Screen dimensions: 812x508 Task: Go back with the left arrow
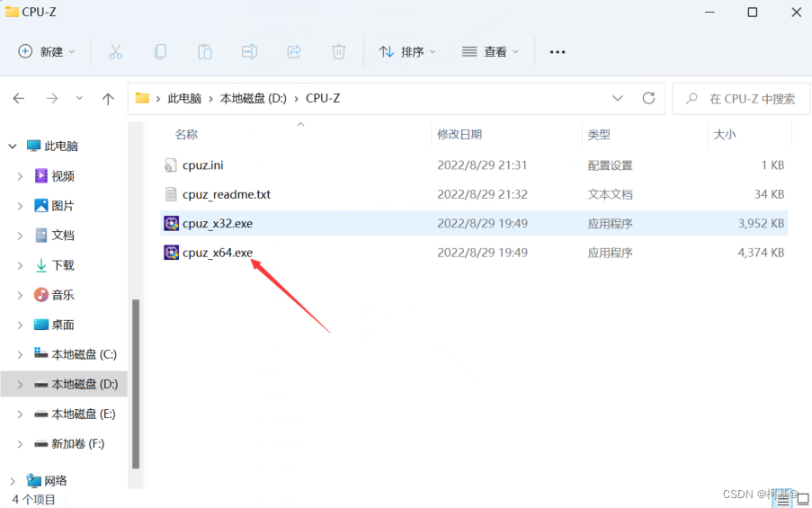coord(19,98)
